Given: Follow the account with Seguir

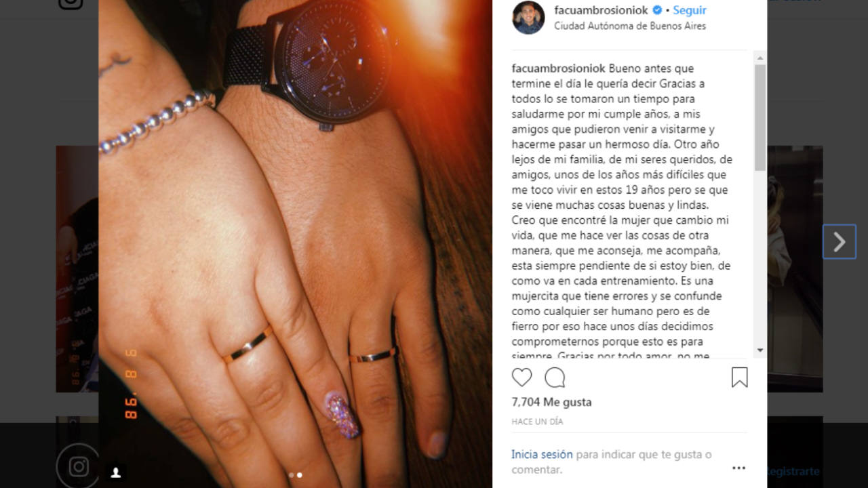Looking at the screenshot, I should (x=690, y=10).
